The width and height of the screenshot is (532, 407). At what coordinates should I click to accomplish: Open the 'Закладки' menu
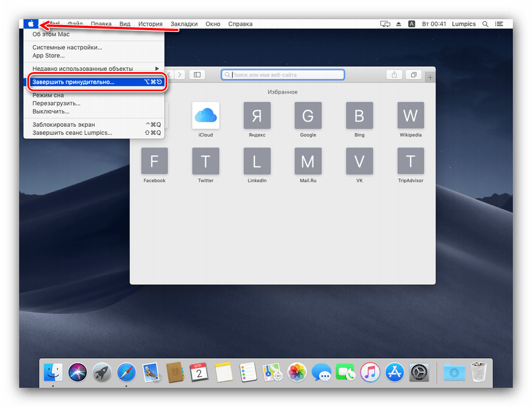pos(184,24)
